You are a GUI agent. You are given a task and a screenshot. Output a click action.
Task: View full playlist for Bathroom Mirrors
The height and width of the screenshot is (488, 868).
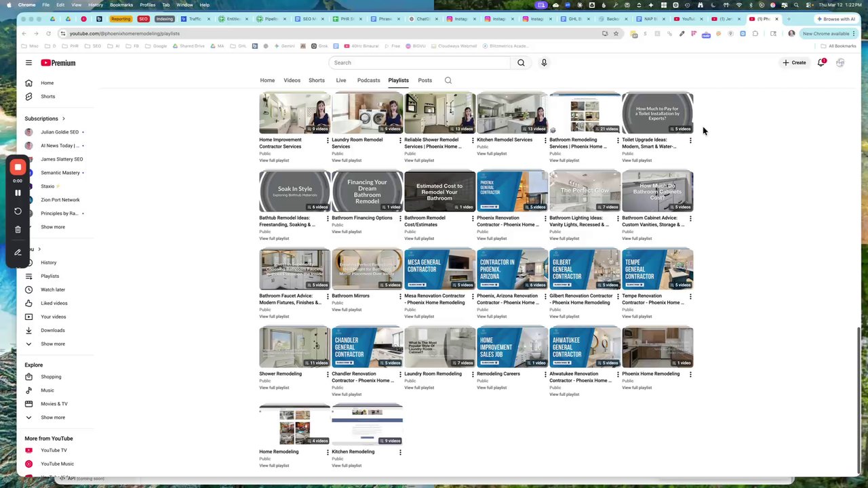[x=347, y=317]
